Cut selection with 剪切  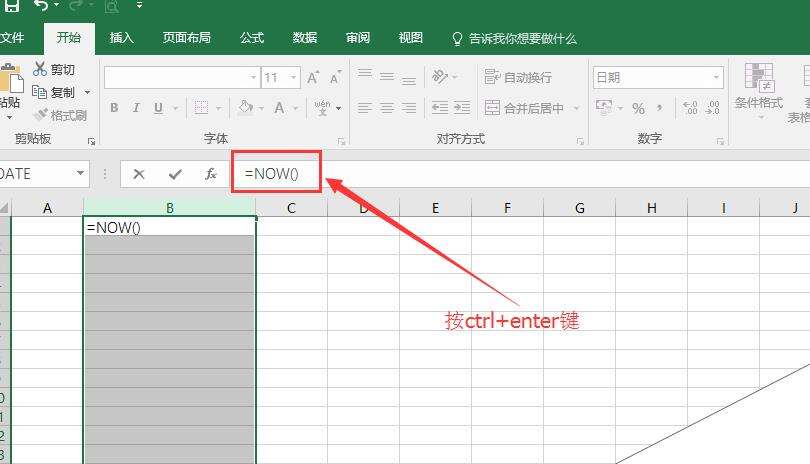coord(54,69)
